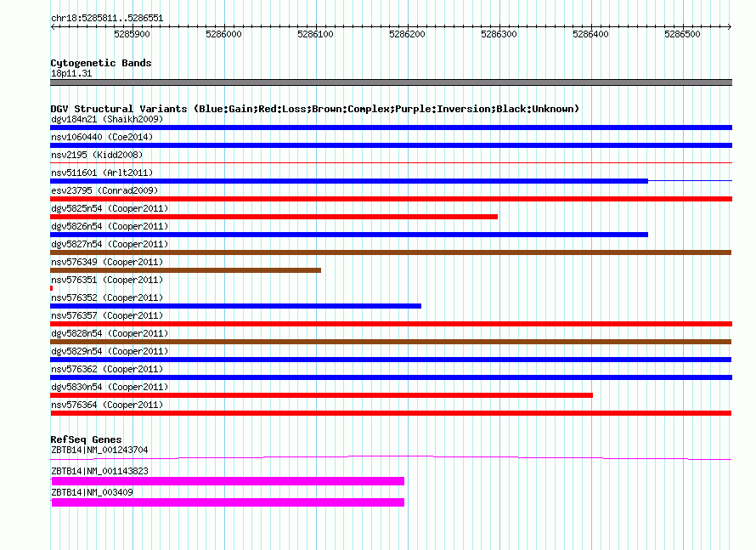The image size is (756, 550).
Task: Open the ZBTB14|NM_001143823 gene label
Action: coord(99,471)
